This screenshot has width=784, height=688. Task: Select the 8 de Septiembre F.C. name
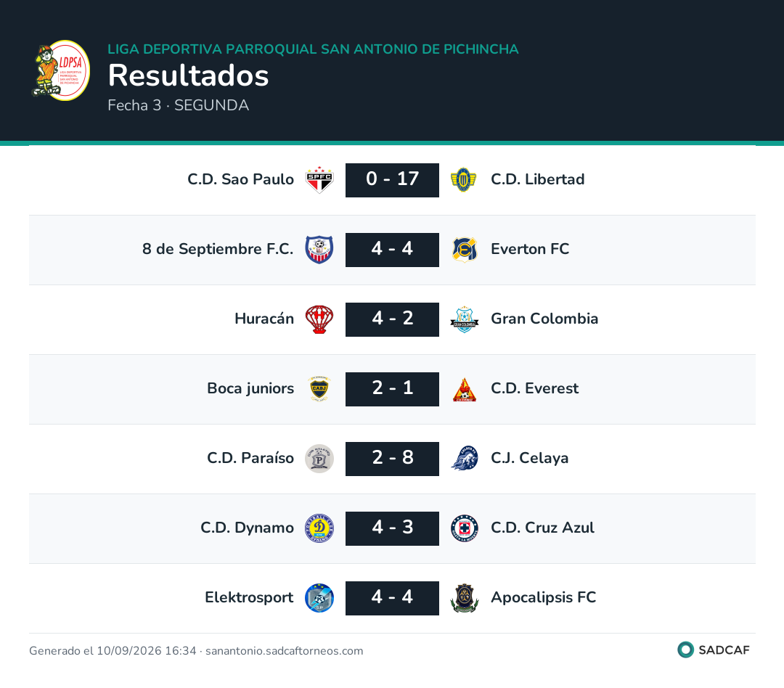[218, 249]
